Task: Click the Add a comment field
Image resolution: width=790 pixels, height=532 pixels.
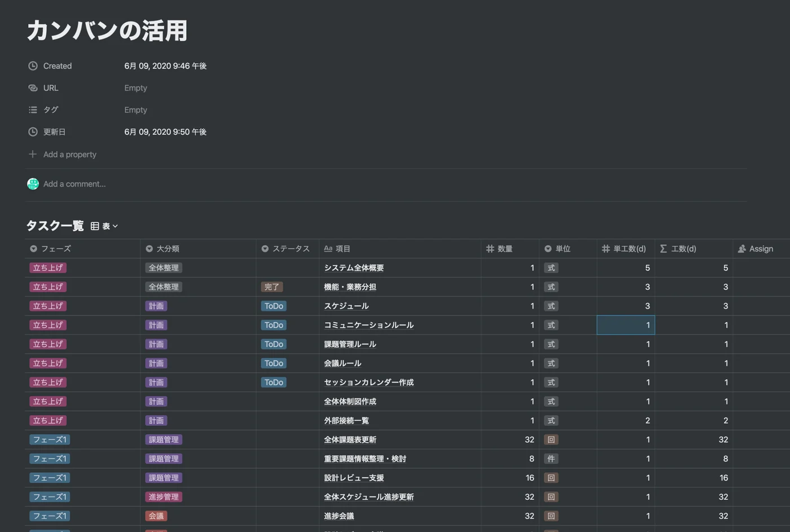Action: click(x=74, y=184)
